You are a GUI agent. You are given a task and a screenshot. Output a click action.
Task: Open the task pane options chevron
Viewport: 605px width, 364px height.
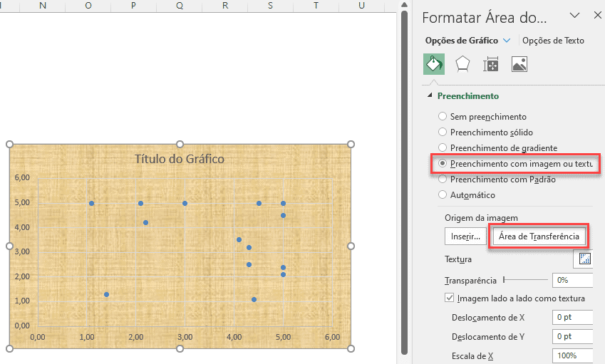point(574,15)
